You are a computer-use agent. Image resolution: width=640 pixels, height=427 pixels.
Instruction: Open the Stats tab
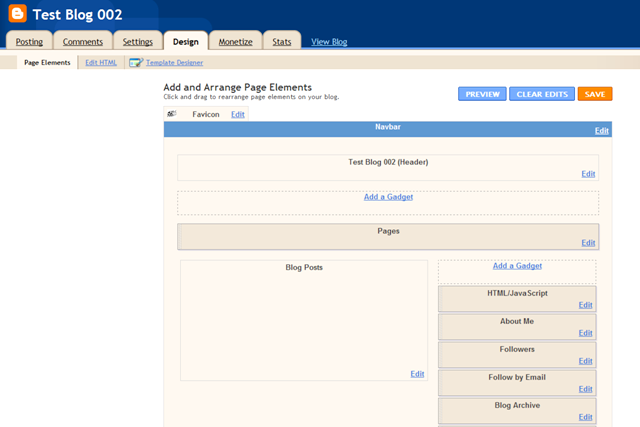[282, 42]
